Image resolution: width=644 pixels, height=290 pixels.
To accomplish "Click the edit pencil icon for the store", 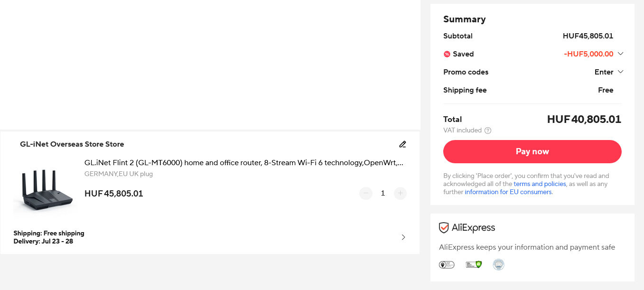I will (402, 144).
